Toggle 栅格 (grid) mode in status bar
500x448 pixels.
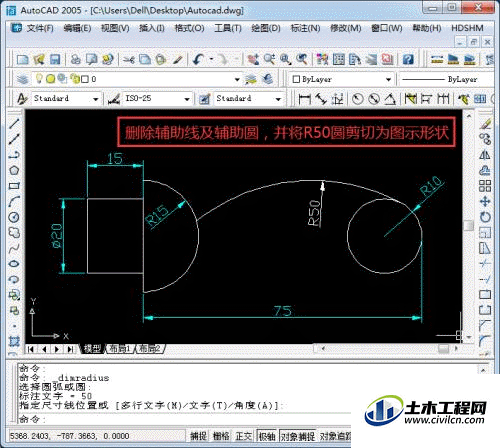[x=221, y=436]
